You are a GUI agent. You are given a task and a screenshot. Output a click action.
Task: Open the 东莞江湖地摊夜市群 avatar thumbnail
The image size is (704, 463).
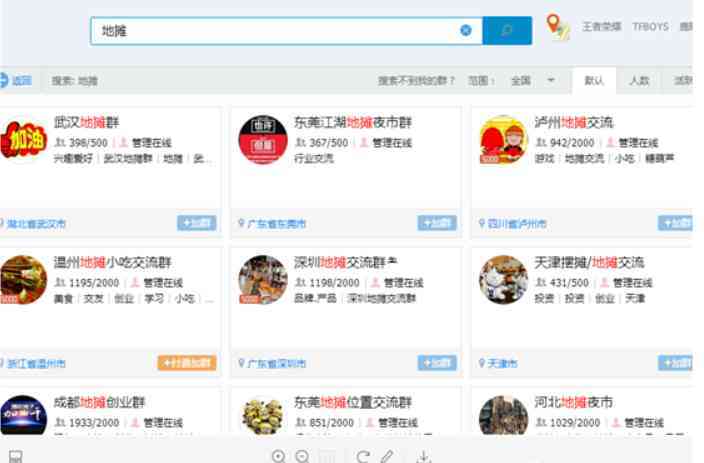coord(263,140)
